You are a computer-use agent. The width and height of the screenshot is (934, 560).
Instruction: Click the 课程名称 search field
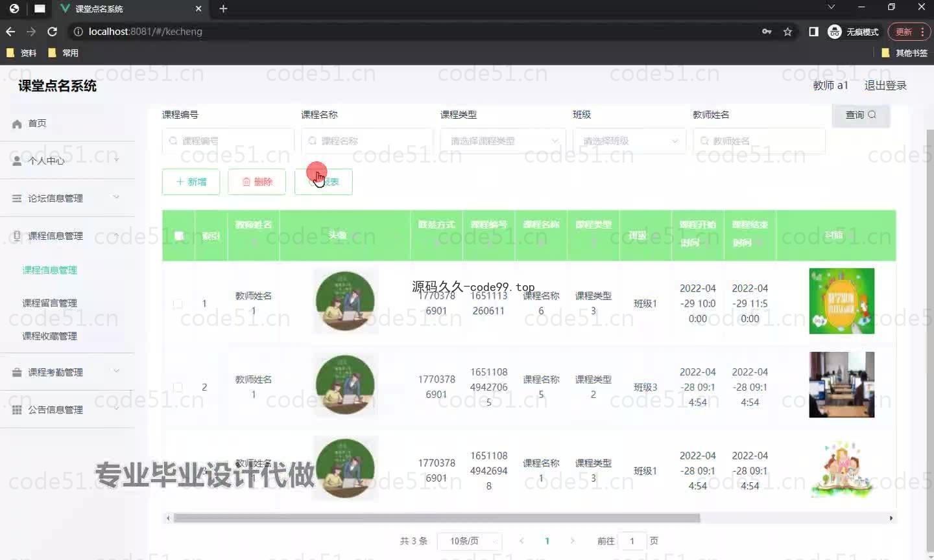click(366, 141)
